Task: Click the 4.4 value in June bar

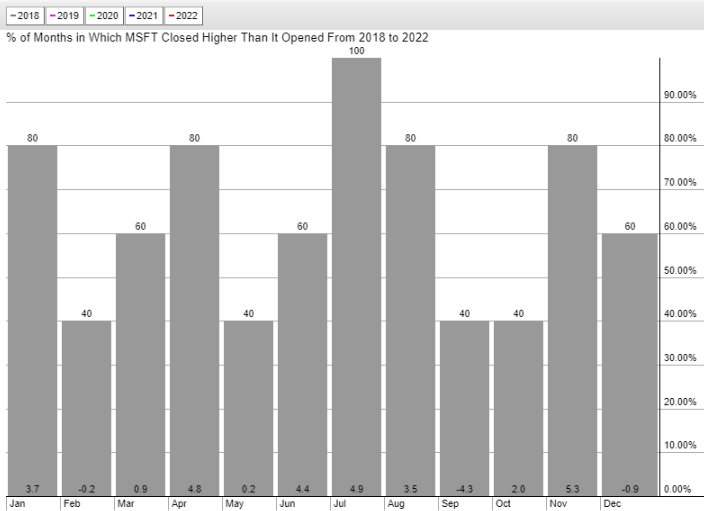Action: (303, 489)
